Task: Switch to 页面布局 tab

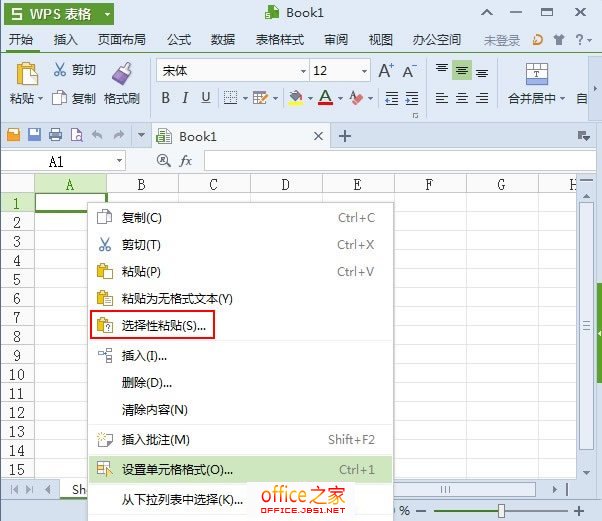Action: 121,40
